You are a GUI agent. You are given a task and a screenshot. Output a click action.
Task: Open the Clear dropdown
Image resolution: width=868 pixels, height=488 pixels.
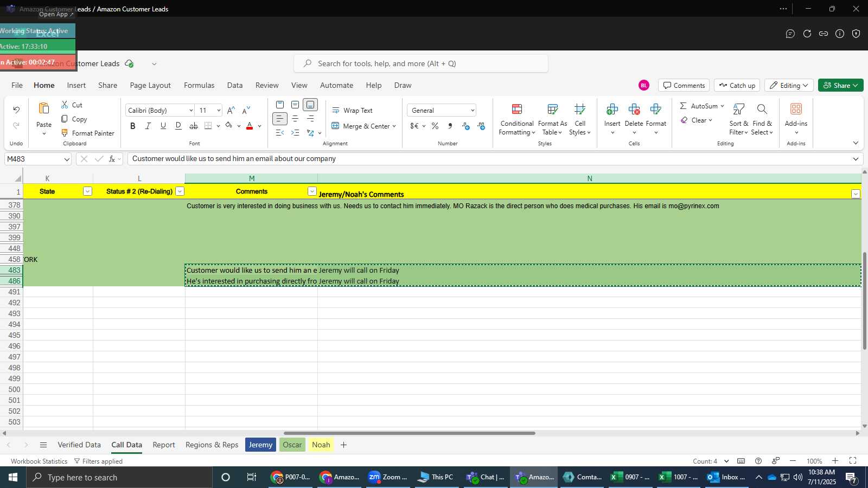pos(710,120)
